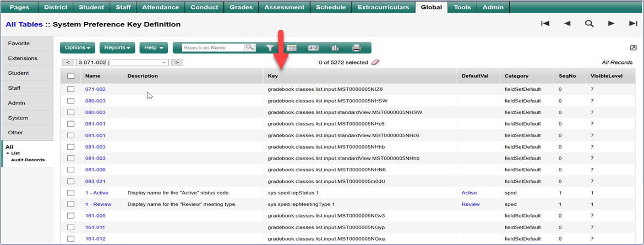The width and height of the screenshot is (644, 245).
Task: Click the filter funnel icon
Action: tap(270, 48)
